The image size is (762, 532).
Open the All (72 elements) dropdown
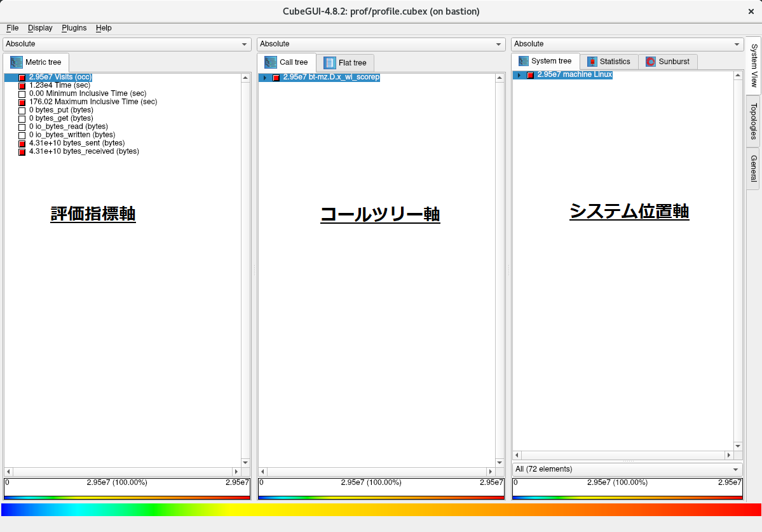click(x=627, y=469)
